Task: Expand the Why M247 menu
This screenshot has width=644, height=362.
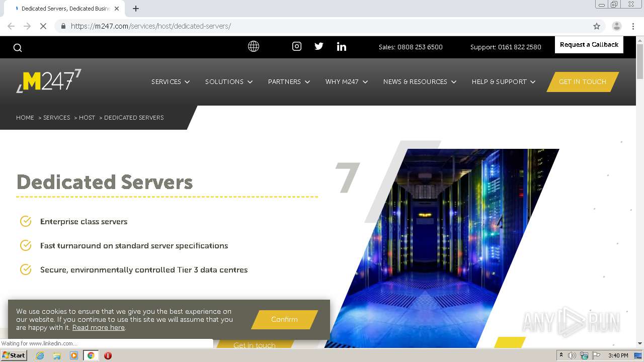Action: pos(347,81)
